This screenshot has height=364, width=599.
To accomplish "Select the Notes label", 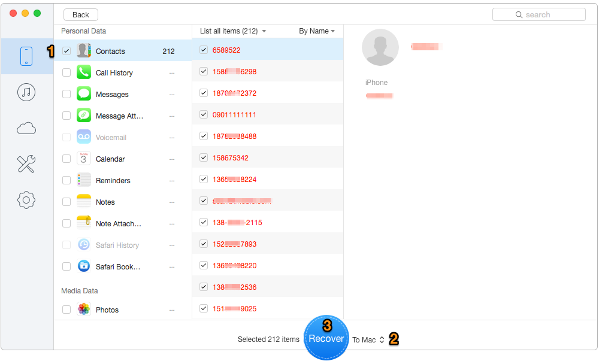I will [105, 202].
